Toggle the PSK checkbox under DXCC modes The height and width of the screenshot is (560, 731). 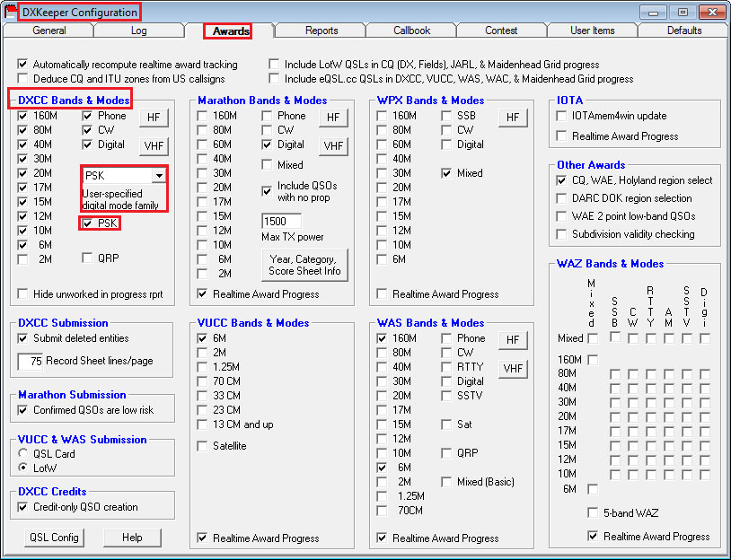click(87, 223)
